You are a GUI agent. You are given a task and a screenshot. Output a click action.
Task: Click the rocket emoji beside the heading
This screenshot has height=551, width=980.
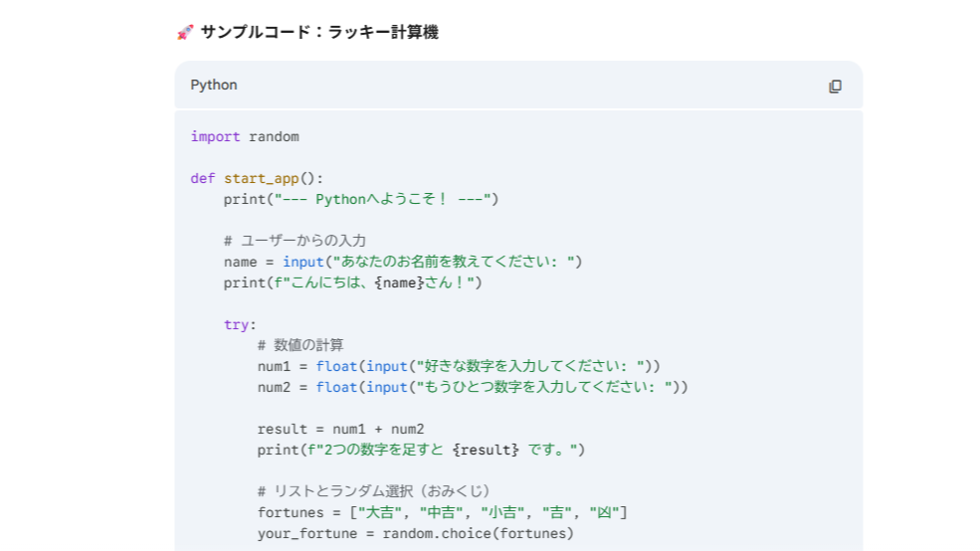[185, 32]
